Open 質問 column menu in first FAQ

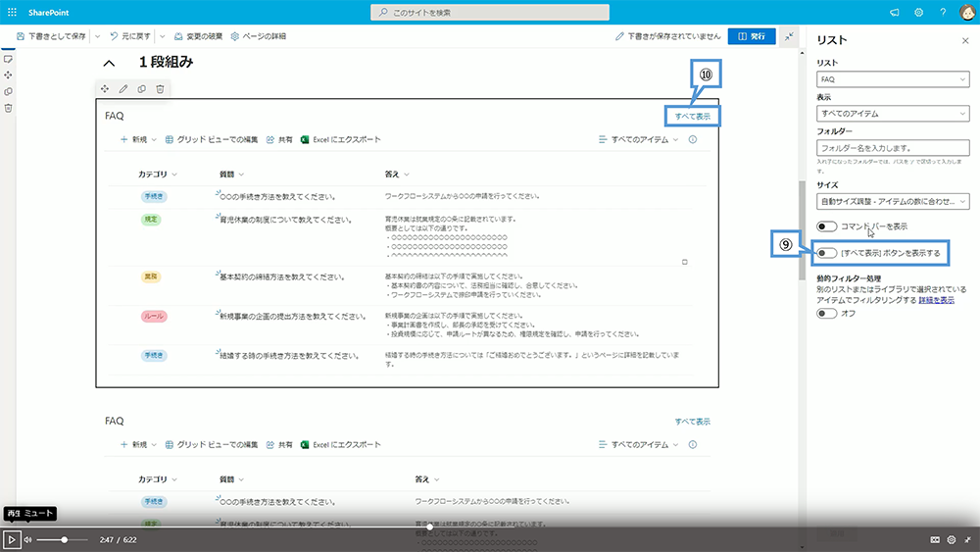(x=231, y=175)
